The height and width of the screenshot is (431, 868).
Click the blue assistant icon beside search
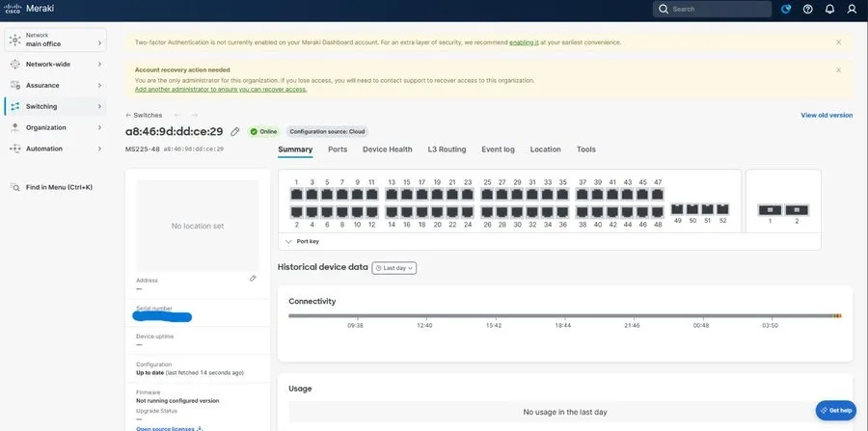pos(785,10)
